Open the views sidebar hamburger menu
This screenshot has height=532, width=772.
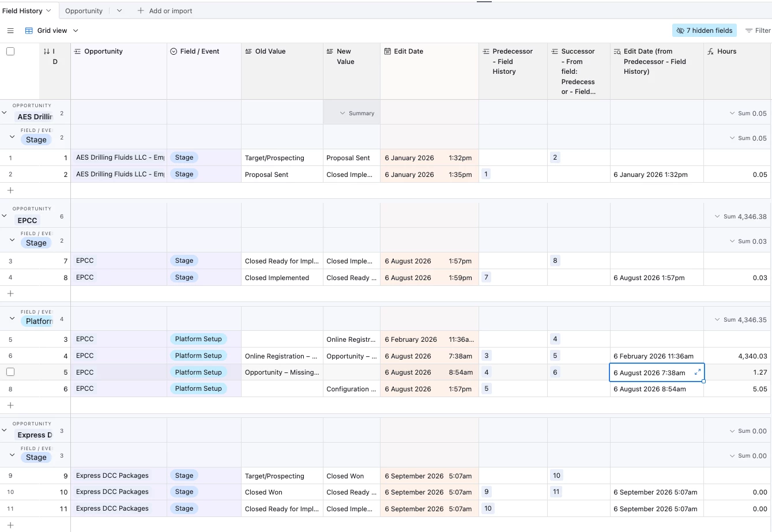coord(10,31)
